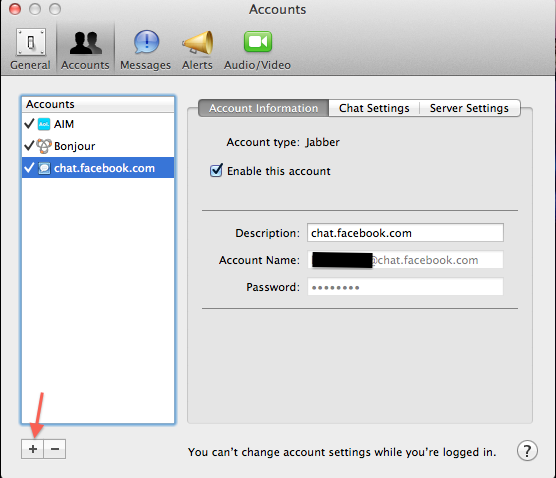Switch to Chat Settings tab

click(374, 108)
